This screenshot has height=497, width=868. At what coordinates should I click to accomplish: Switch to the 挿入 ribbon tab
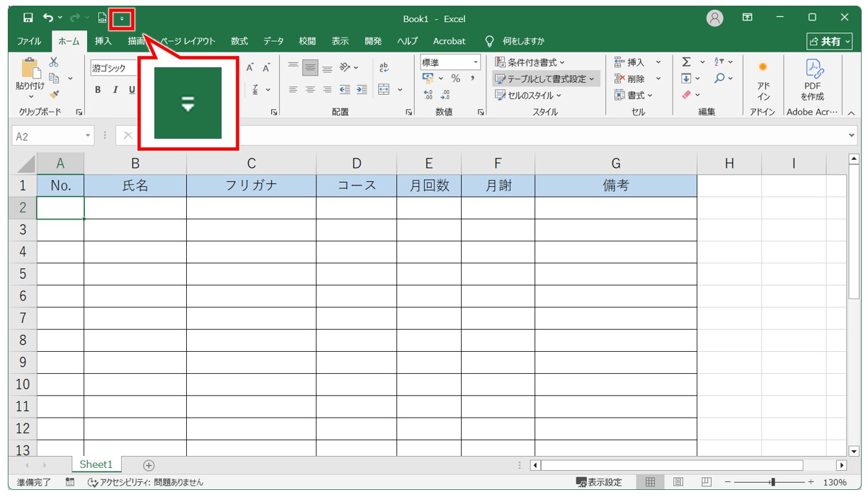click(x=103, y=41)
